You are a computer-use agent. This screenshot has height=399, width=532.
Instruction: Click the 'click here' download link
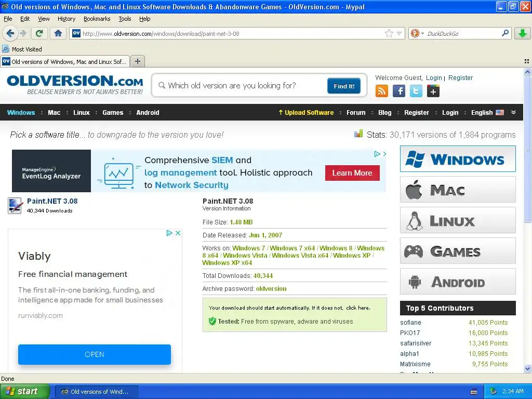point(357,308)
